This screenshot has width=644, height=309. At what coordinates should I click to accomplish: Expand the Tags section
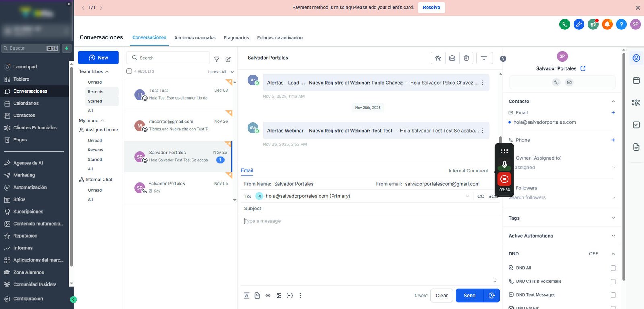(613, 218)
